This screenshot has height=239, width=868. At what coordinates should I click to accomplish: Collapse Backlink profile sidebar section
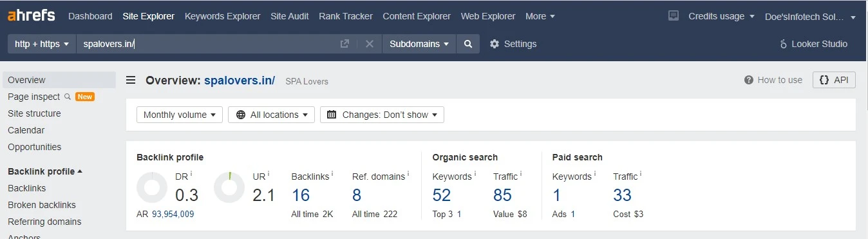click(45, 171)
